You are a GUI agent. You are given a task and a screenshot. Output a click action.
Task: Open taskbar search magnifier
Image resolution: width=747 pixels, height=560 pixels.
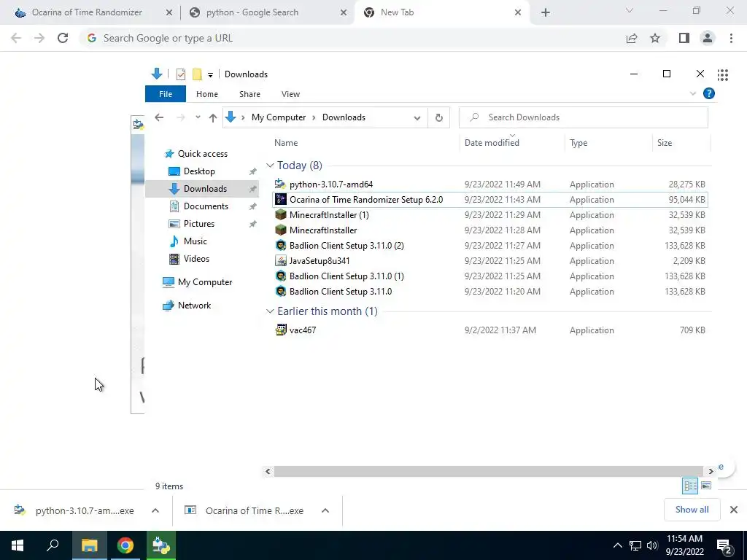[x=53, y=545]
